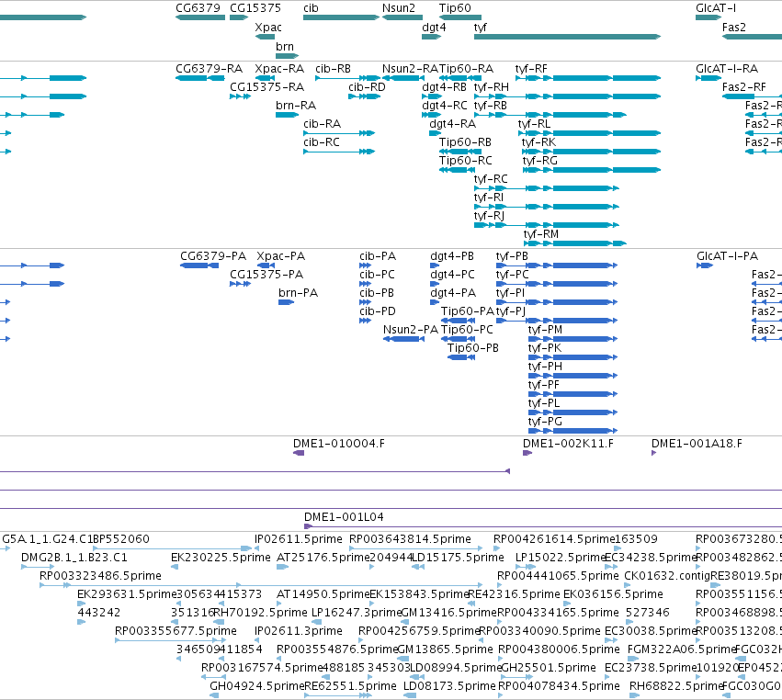Select EST DMG2B.1_1.B23.C1 label
The image size is (782, 700).
(x=74, y=558)
